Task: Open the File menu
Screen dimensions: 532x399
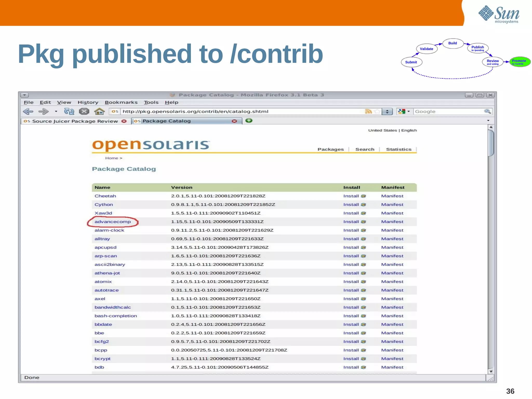Action: [x=29, y=102]
